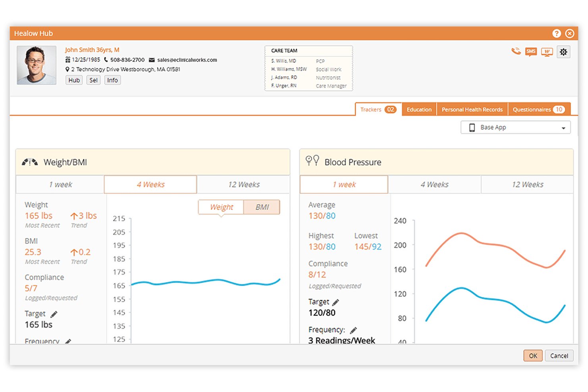Viewport: 588px width, 392px height.
Task: Open Personal Health Records tab
Action: point(472,109)
